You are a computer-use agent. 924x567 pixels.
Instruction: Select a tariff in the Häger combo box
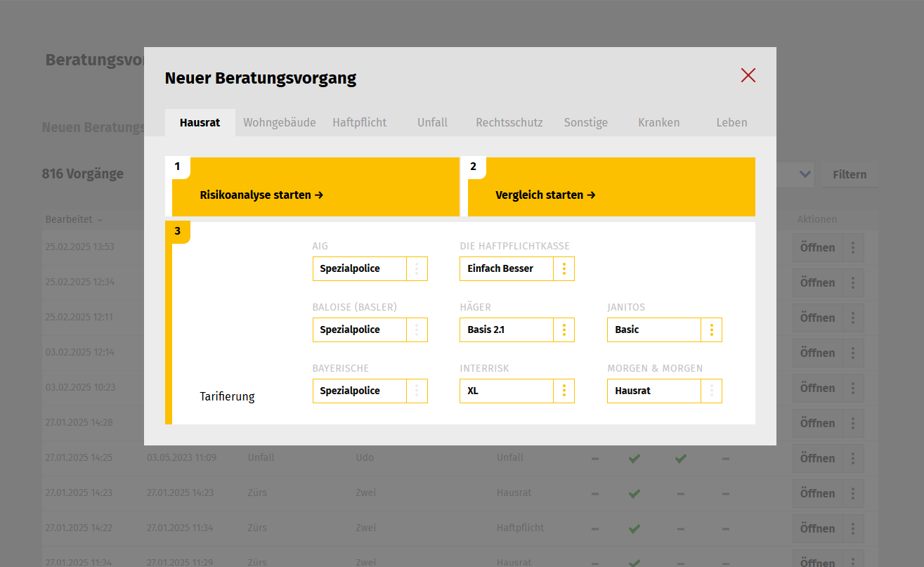pyautogui.click(x=506, y=330)
